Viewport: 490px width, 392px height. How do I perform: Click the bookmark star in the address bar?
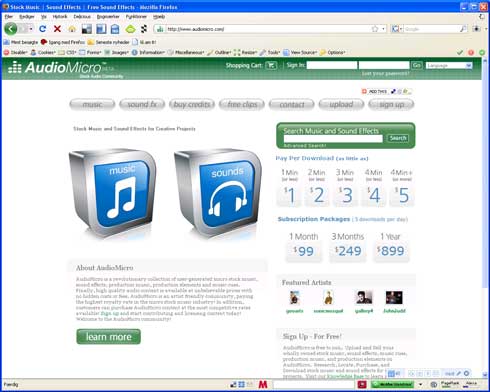[x=375, y=29]
